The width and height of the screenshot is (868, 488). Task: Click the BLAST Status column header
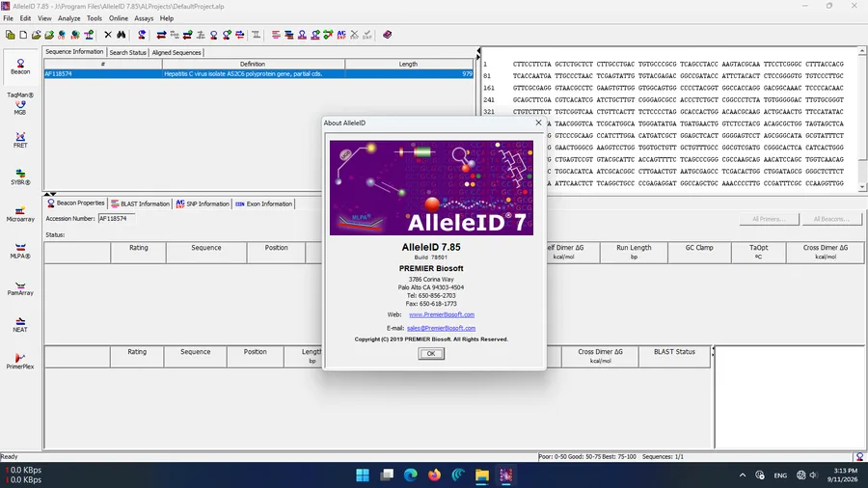click(674, 356)
